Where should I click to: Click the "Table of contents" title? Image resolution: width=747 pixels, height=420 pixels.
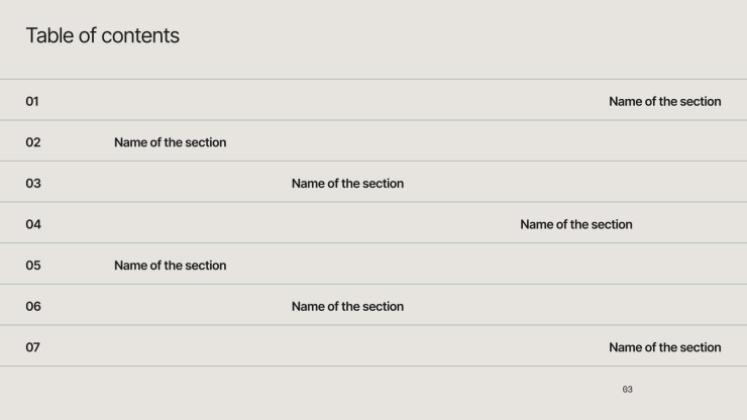tap(103, 36)
